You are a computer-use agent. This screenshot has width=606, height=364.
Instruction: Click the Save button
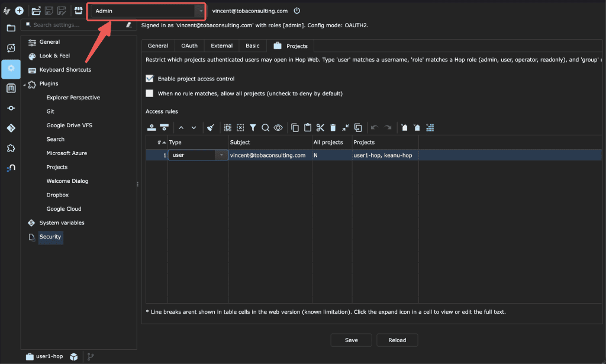(x=352, y=340)
